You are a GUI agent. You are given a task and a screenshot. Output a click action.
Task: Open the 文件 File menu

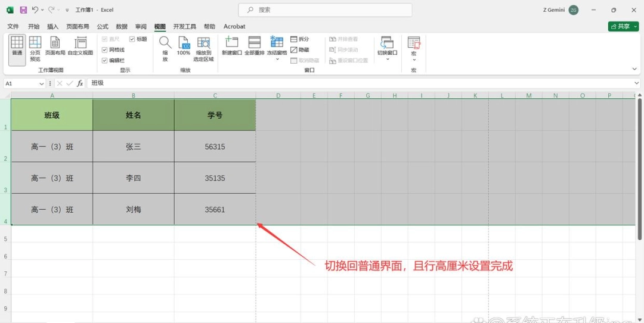13,26
